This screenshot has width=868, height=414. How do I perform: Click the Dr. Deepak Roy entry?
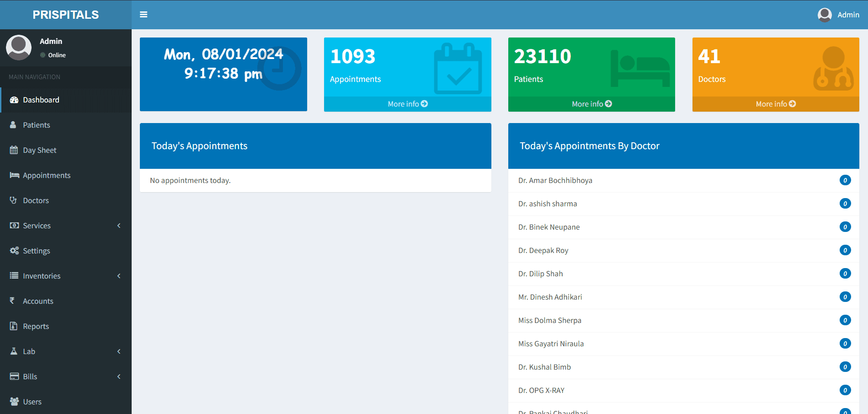coord(684,251)
